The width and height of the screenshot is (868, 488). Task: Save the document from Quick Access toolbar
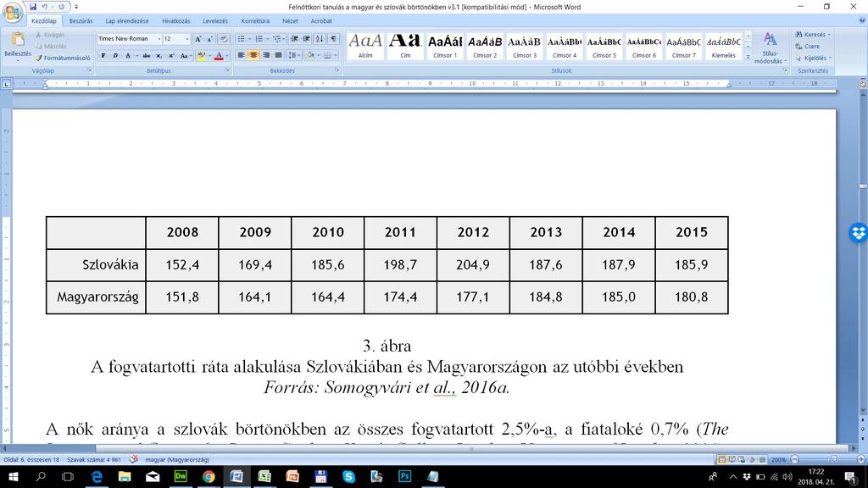[33, 7]
